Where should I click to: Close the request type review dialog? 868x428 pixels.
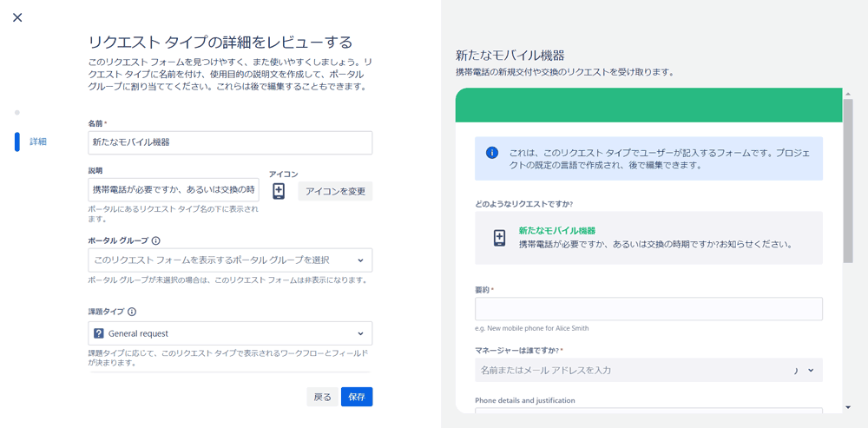point(17,17)
